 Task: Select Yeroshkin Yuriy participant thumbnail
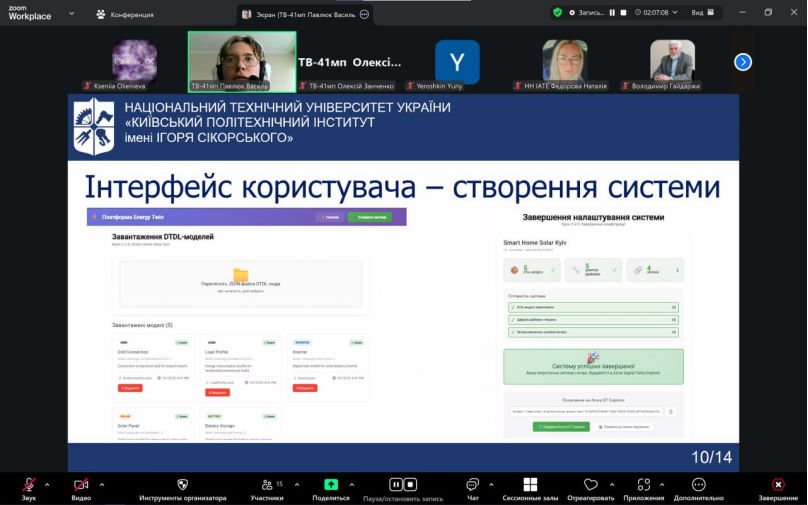tap(456, 63)
